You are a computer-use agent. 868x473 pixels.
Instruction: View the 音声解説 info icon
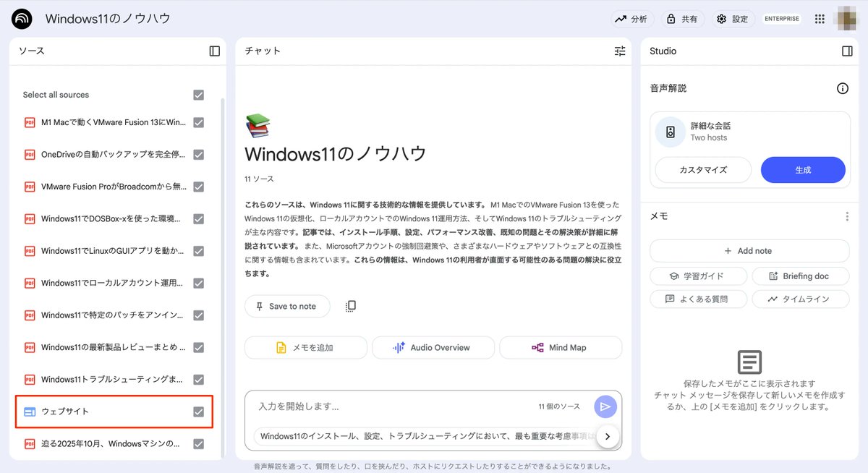[842, 88]
